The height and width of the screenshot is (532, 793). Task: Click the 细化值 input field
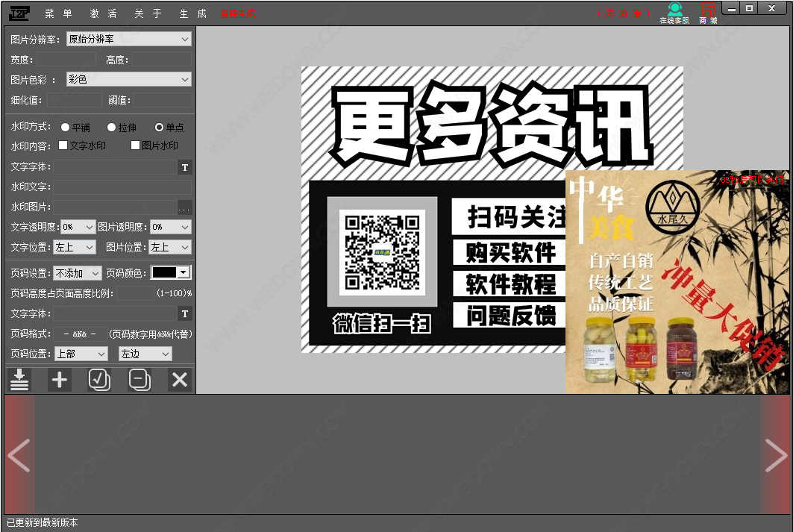click(74, 100)
